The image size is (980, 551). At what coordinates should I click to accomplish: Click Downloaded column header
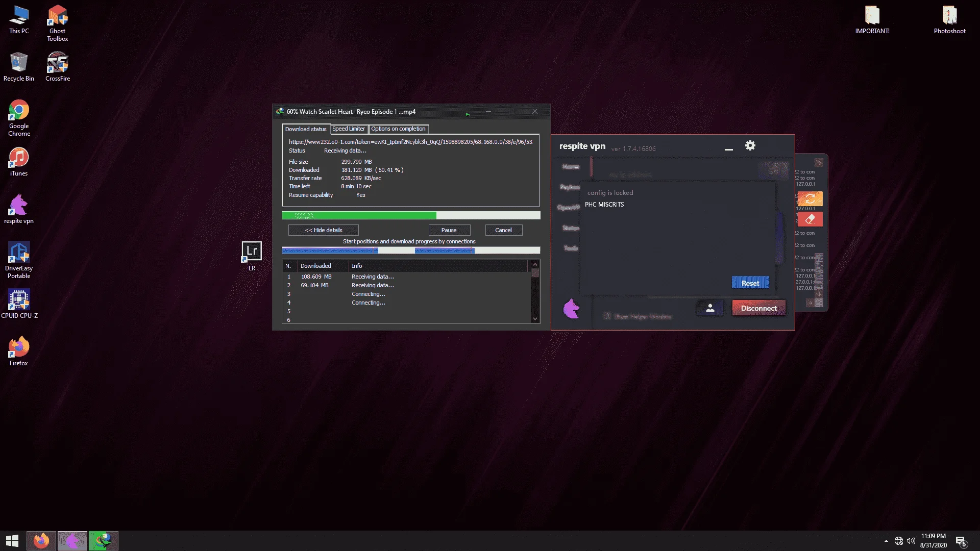323,266
